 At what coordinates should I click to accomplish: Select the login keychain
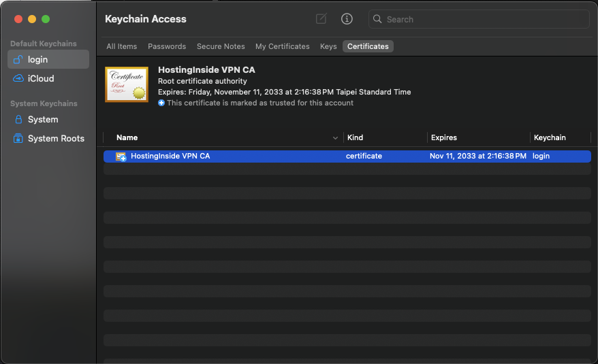pyautogui.click(x=48, y=59)
